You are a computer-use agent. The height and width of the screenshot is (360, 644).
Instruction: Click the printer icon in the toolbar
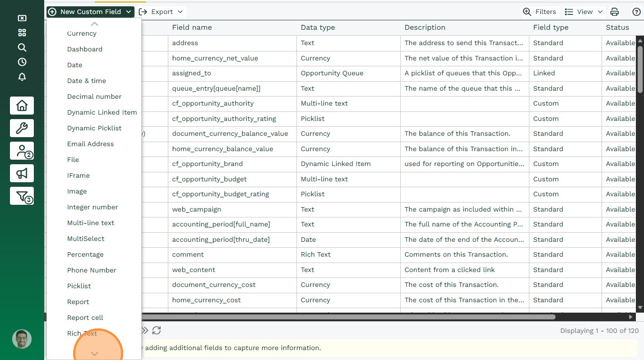point(614,12)
